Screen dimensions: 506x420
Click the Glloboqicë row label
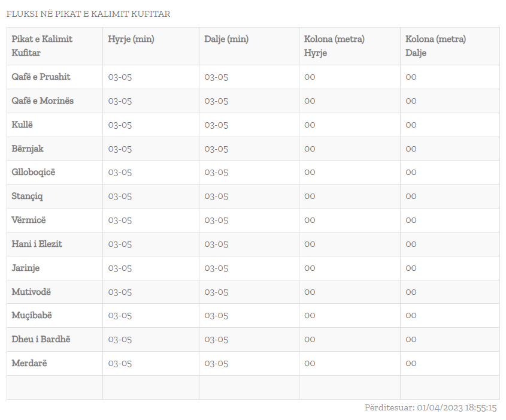[x=34, y=172]
